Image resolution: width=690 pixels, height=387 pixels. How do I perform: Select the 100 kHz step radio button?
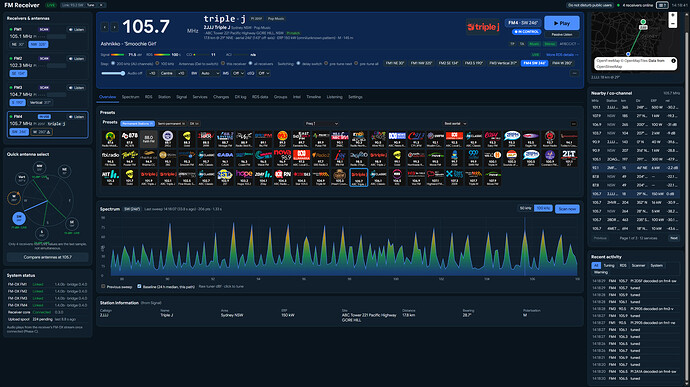coord(158,63)
